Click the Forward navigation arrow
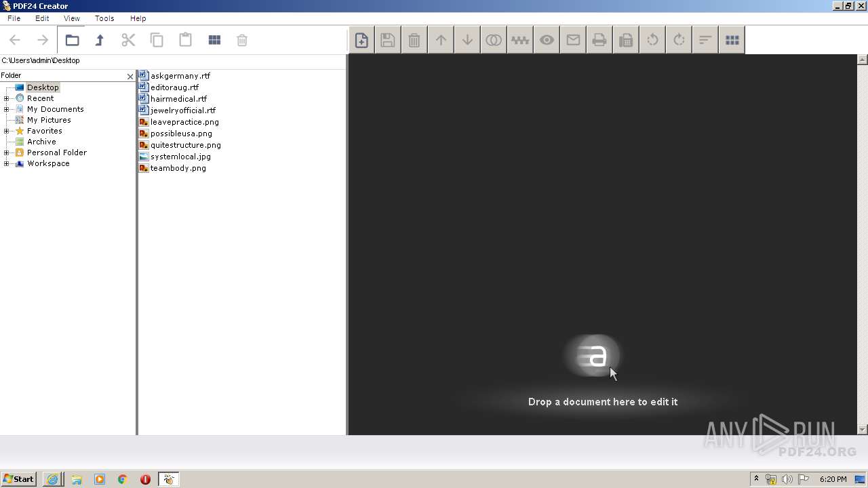The width and height of the screenshot is (868, 488). [x=43, y=40]
